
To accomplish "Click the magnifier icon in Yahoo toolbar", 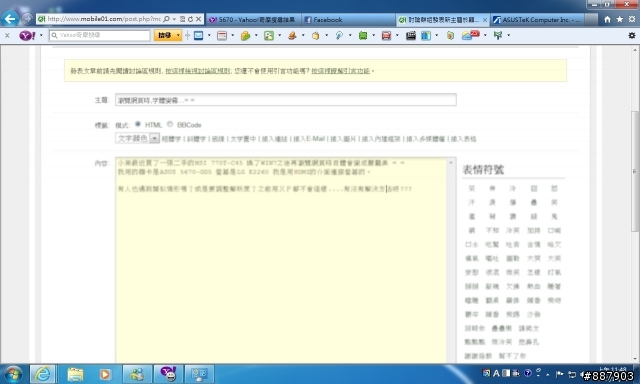I will (339, 36).
